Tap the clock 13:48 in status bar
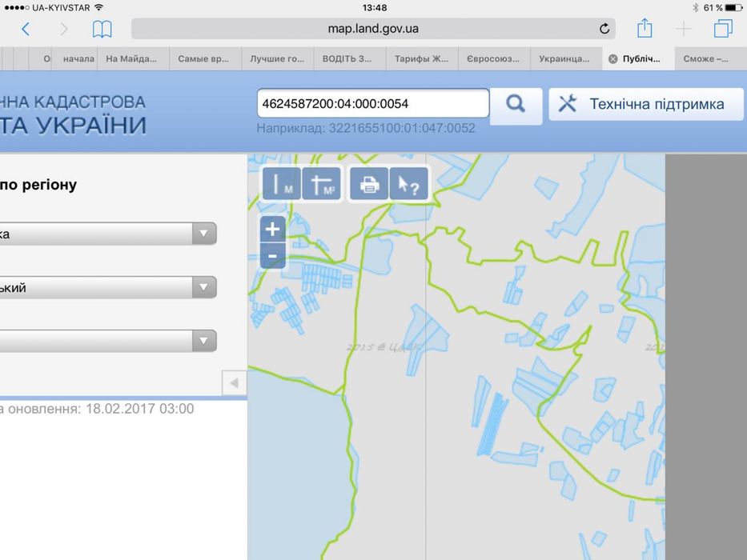 tap(375, 8)
